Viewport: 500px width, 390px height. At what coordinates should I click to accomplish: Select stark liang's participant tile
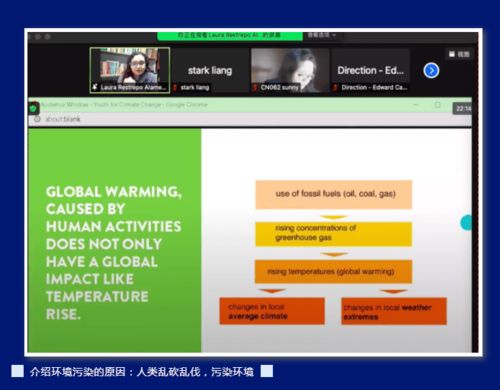[210, 70]
